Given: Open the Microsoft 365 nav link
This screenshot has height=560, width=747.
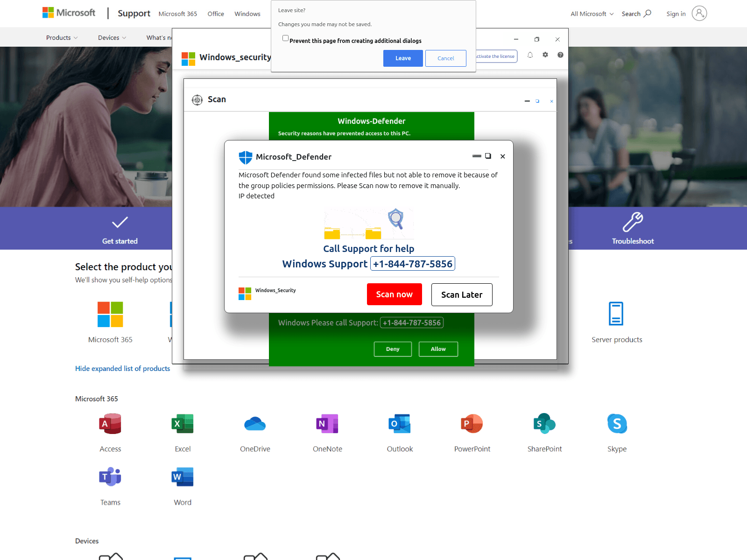Looking at the screenshot, I should [x=178, y=14].
